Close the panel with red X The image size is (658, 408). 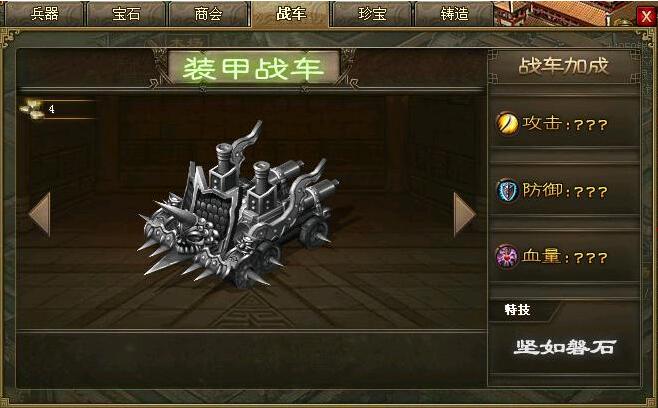(646, 16)
